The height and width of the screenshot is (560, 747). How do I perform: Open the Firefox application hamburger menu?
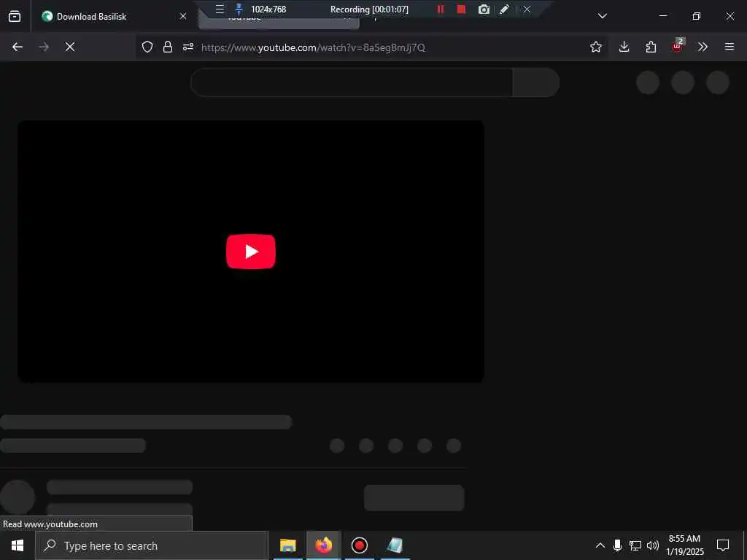(x=729, y=47)
